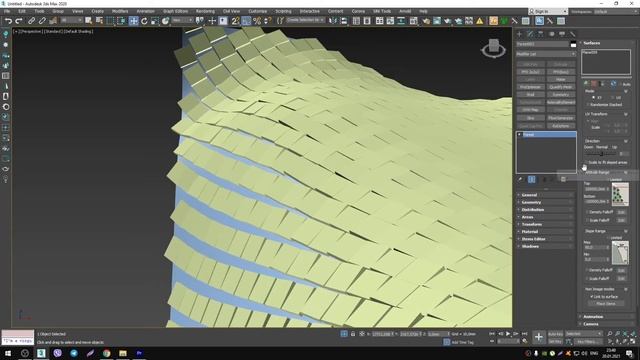The image size is (640, 360).
Task: Open the Hierarchy panel tab
Action: point(540,34)
